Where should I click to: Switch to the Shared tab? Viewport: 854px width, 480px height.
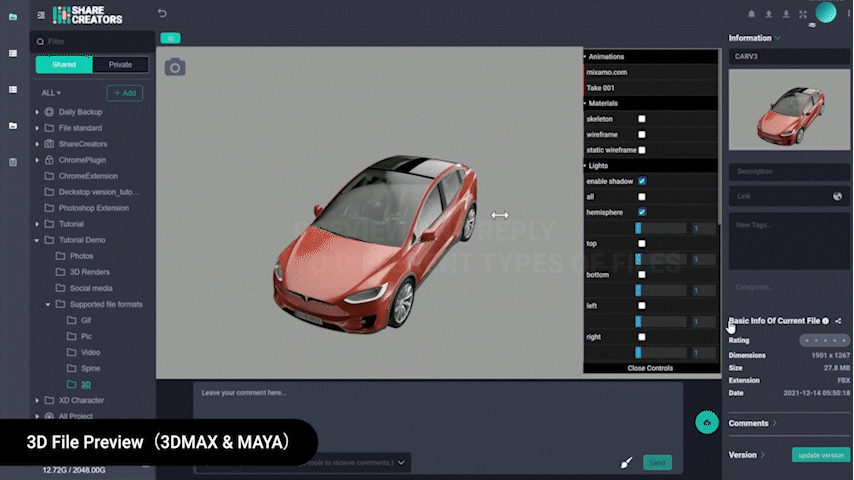tap(64, 64)
